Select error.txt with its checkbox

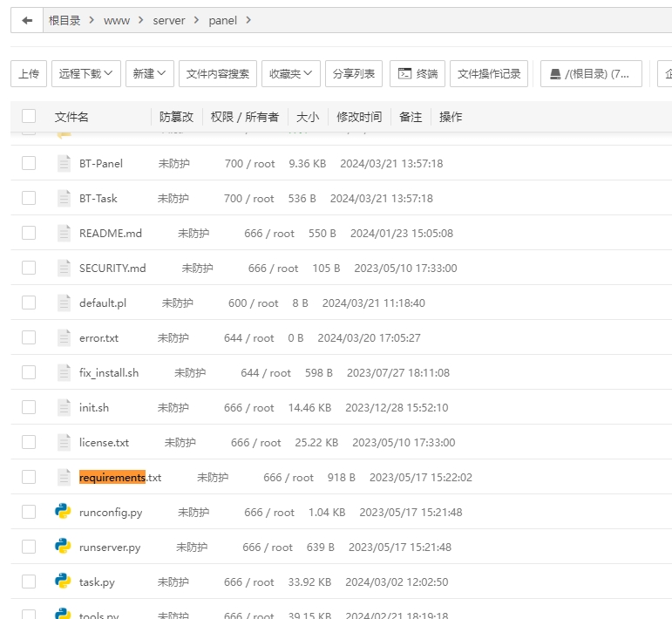[x=29, y=337]
